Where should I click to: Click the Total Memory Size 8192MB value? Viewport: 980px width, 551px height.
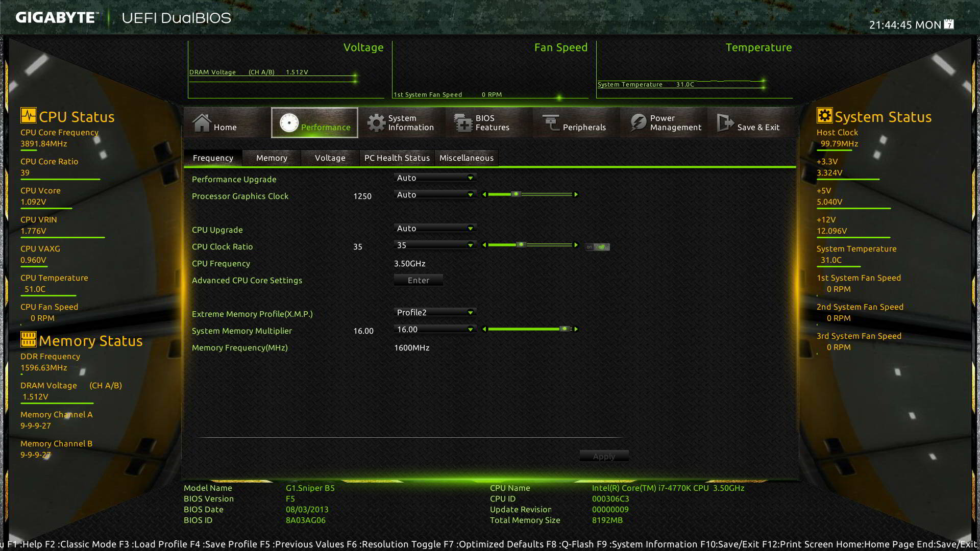tap(607, 520)
